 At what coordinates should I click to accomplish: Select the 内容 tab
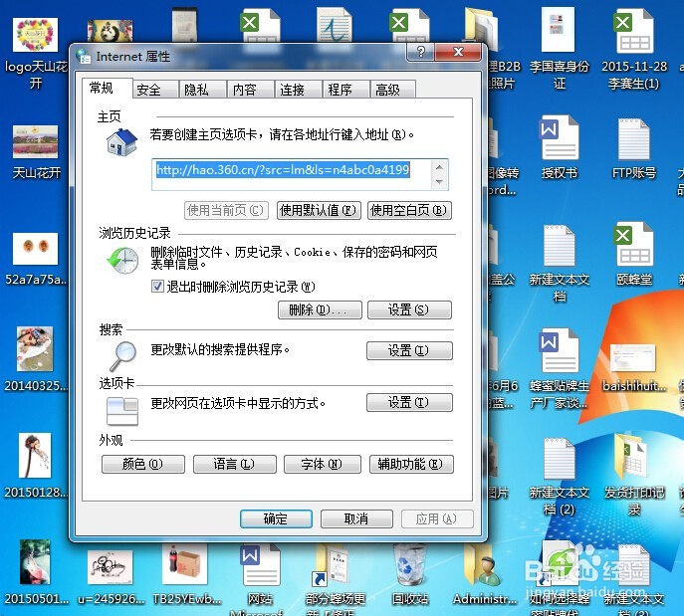[251, 90]
